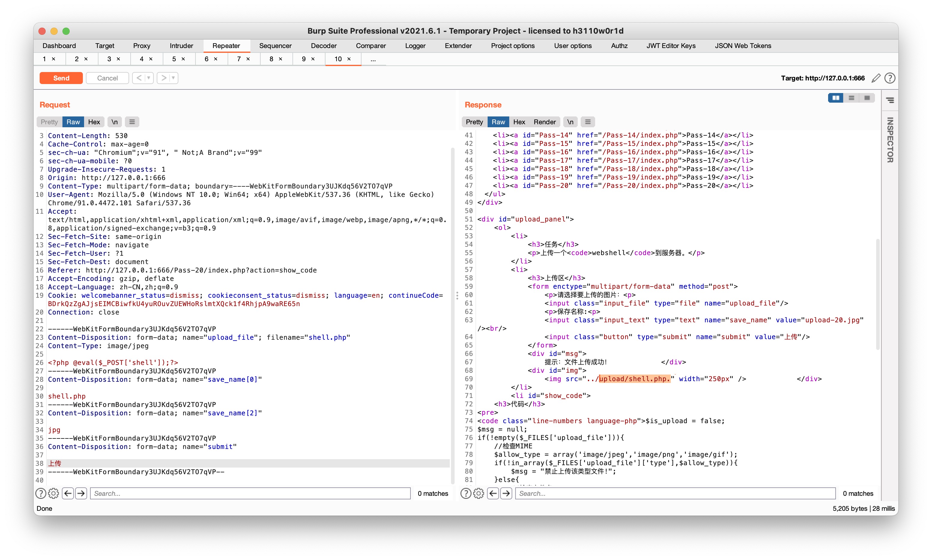
Task: Switch to Repeater tab 7
Action: tap(239, 59)
